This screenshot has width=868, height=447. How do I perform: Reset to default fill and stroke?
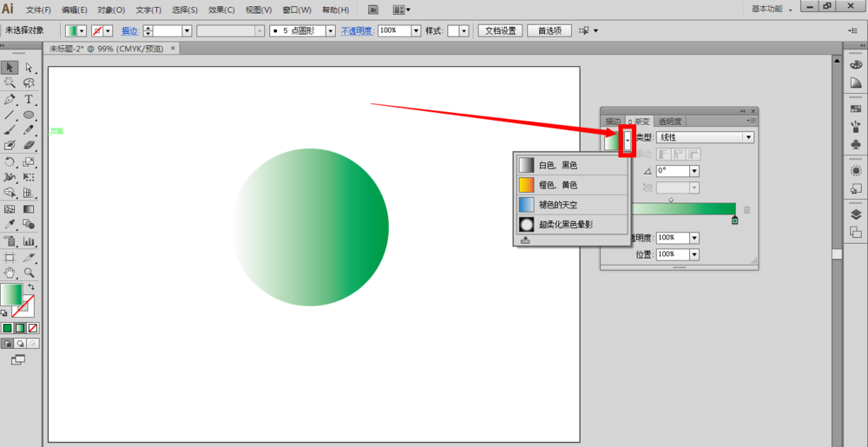coord(4,313)
